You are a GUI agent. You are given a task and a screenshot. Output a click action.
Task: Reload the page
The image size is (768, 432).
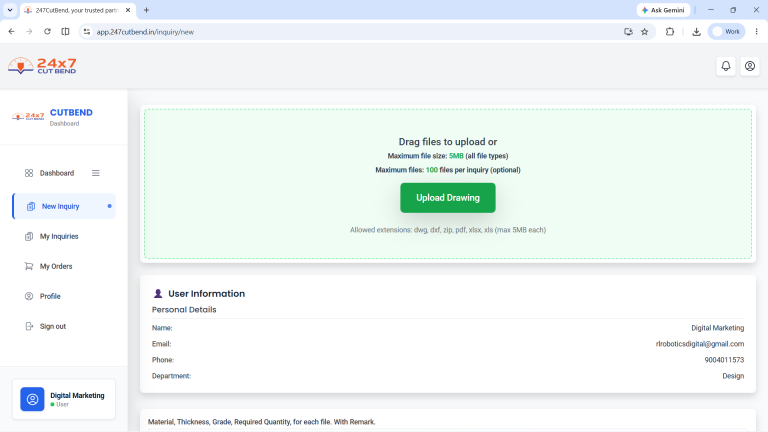click(x=47, y=32)
